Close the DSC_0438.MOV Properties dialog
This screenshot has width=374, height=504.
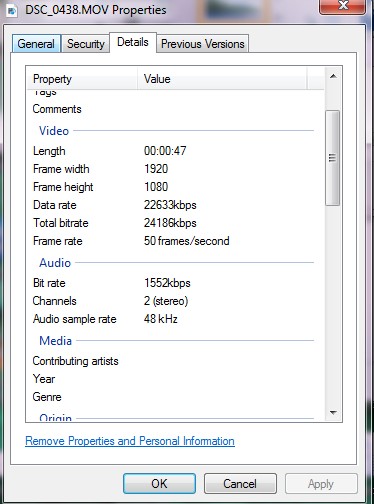(342, 6)
